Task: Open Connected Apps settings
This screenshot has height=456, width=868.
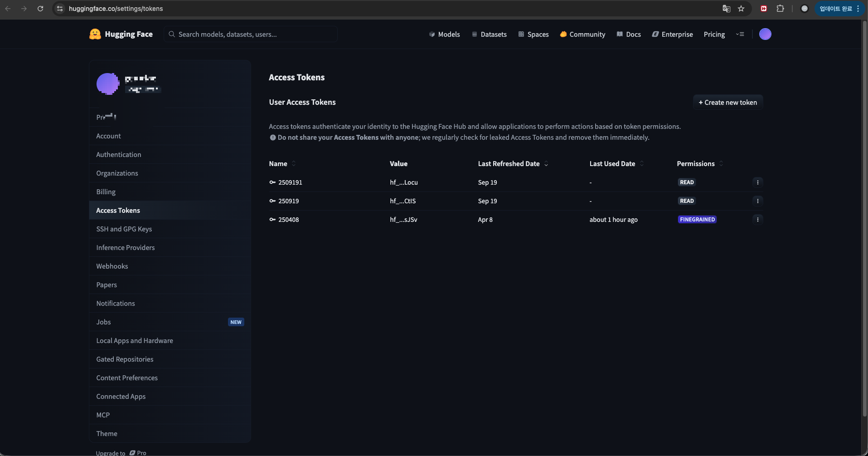Action: click(170, 397)
